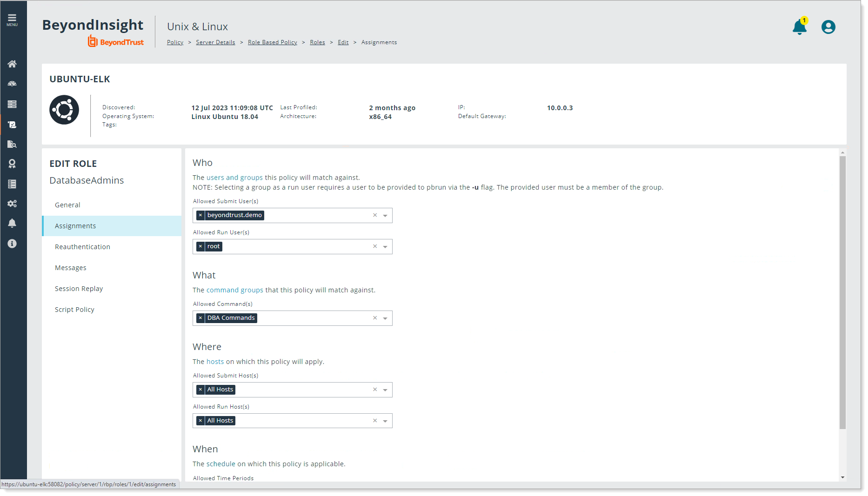The height and width of the screenshot is (496, 868).
Task: Open the hamburger MENU icon
Action: point(12,20)
